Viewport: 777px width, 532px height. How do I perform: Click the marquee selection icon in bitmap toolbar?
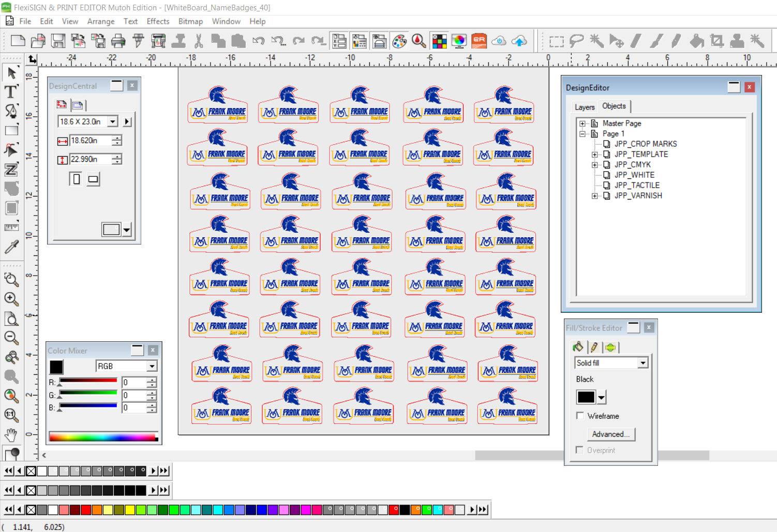pos(557,41)
